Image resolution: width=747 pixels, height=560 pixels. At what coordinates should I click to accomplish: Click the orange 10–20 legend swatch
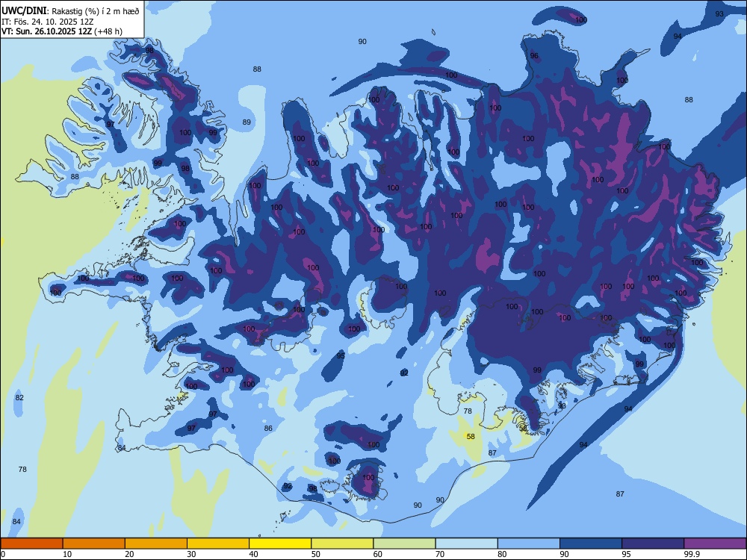[x=94, y=544]
